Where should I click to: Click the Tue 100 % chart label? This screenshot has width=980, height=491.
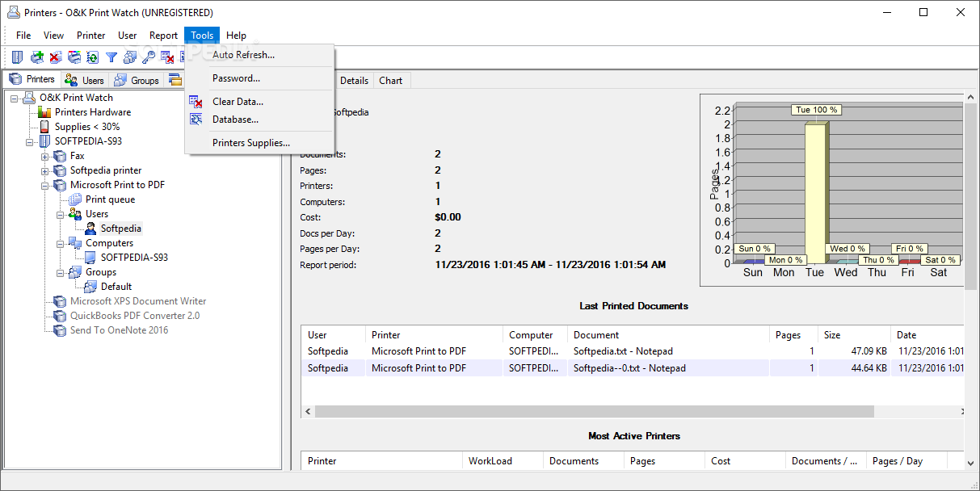pyautogui.click(x=816, y=110)
